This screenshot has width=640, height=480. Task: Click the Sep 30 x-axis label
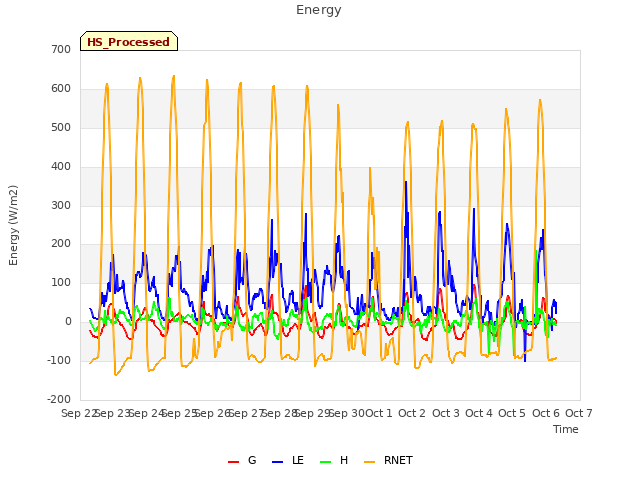pos(347,413)
